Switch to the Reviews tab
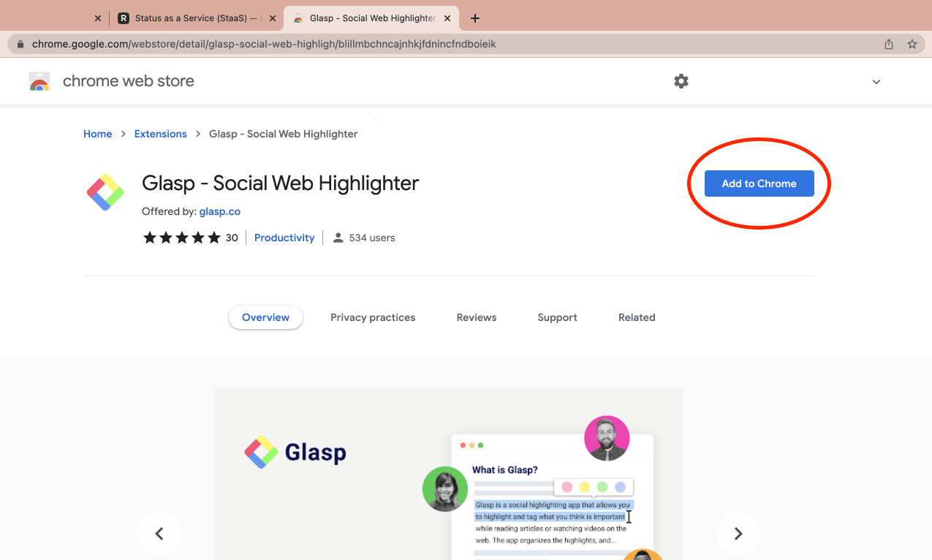The width and height of the screenshot is (932, 560). [477, 317]
